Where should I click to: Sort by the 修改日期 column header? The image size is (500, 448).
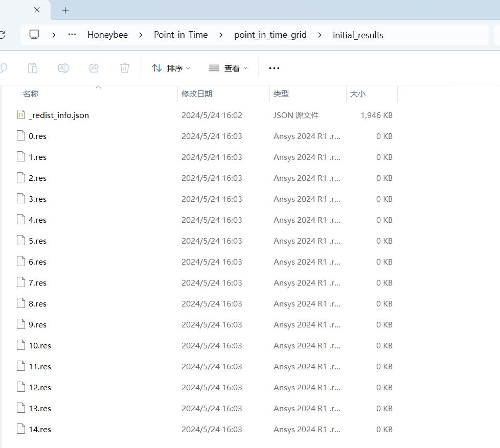[x=197, y=93]
